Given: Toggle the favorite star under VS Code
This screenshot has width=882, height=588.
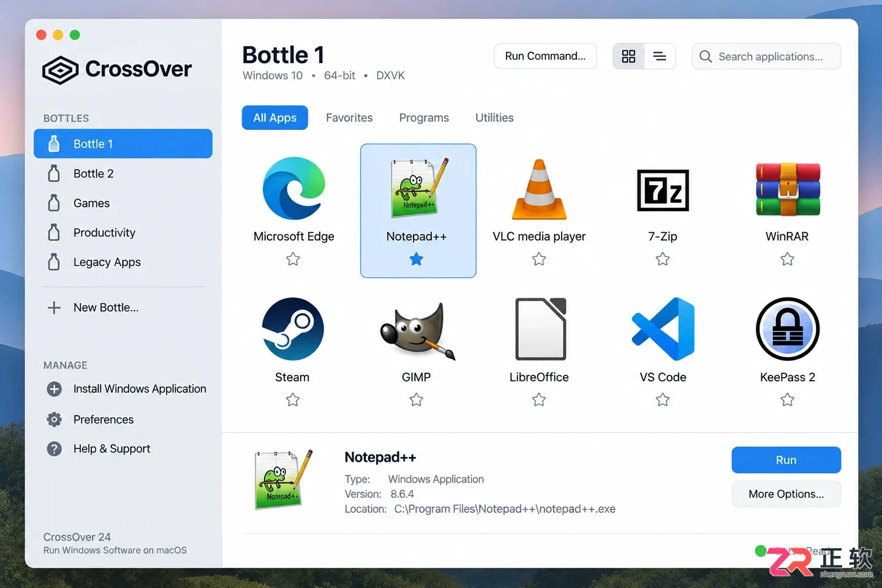Looking at the screenshot, I should 663,400.
